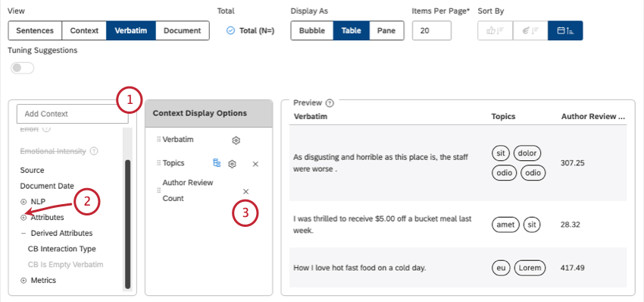Expand the Attributes tree node
The image size is (644, 302).
23,217
